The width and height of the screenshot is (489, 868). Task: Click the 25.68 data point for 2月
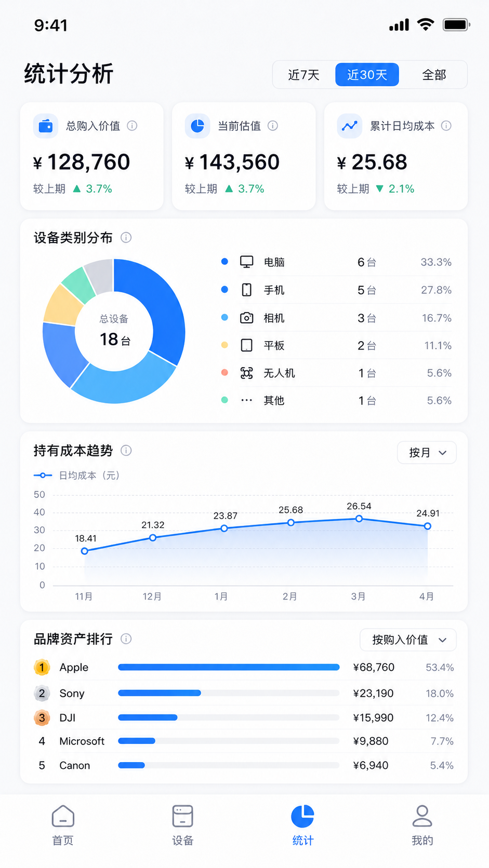[291, 523]
